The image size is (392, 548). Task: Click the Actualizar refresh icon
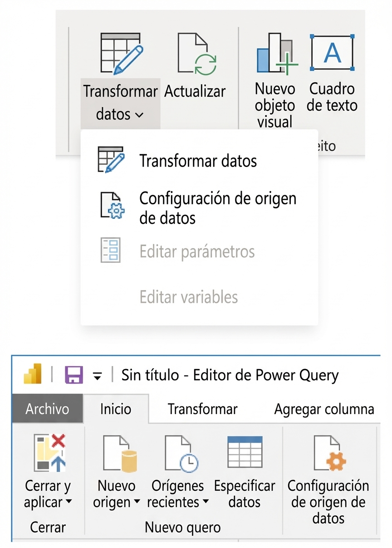[196, 54]
